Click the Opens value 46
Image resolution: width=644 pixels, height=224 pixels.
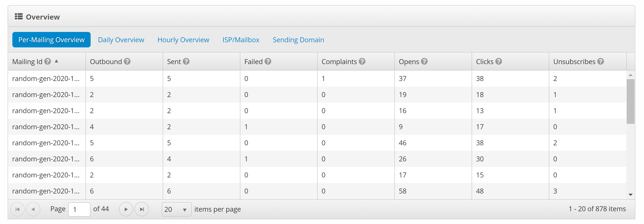(x=402, y=143)
